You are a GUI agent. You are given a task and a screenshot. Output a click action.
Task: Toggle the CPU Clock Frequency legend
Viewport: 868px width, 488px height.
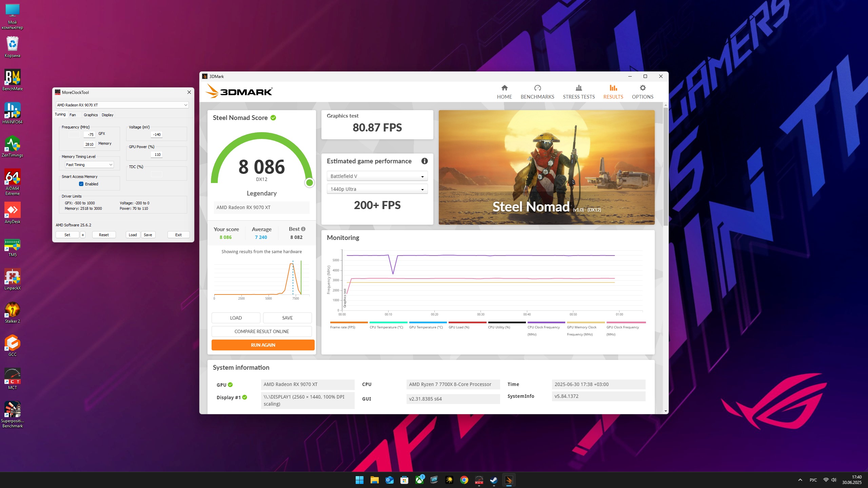(x=543, y=327)
